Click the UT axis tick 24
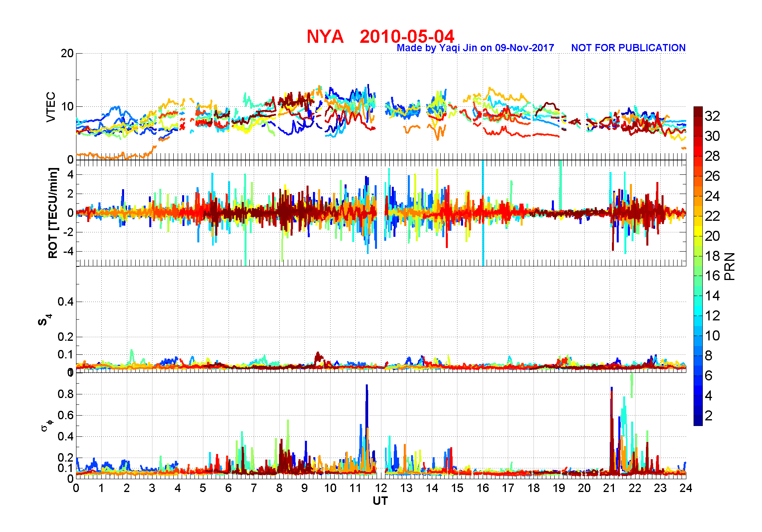This screenshot has width=762, height=532. pos(686,488)
